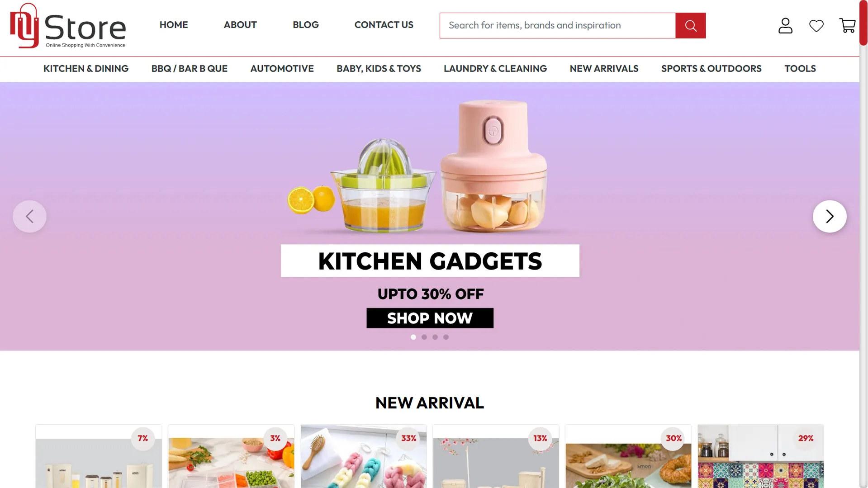Open the shopping cart icon
Image resolution: width=868 pixels, height=488 pixels.
847,26
